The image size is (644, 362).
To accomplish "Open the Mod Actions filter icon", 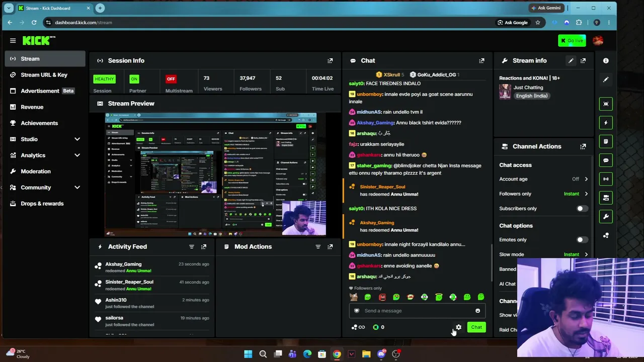I will tap(317, 247).
